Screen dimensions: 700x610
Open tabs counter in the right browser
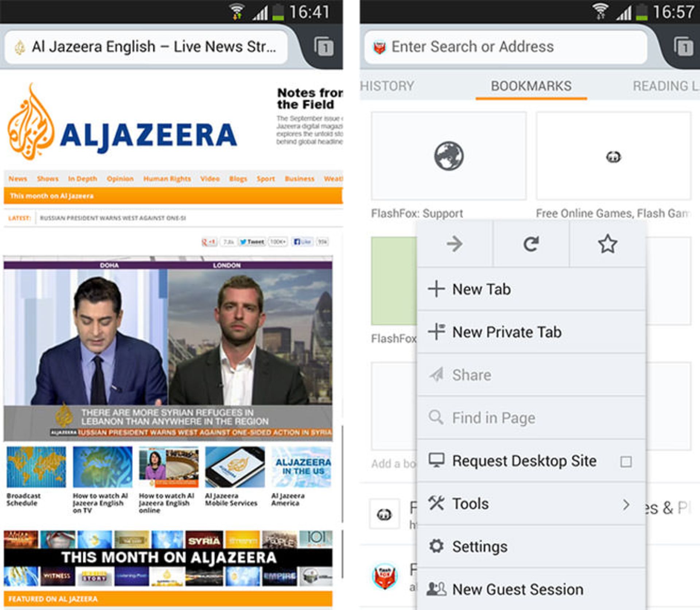pyautogui.click(x=683, y=47)
